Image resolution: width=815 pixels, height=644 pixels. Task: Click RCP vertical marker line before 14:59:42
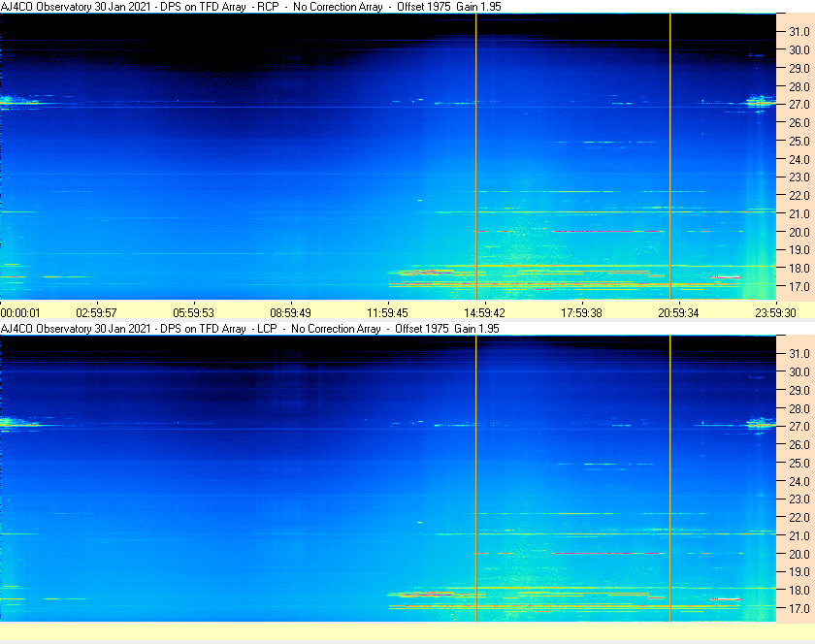pyautogui.click(x=476, y=156)
